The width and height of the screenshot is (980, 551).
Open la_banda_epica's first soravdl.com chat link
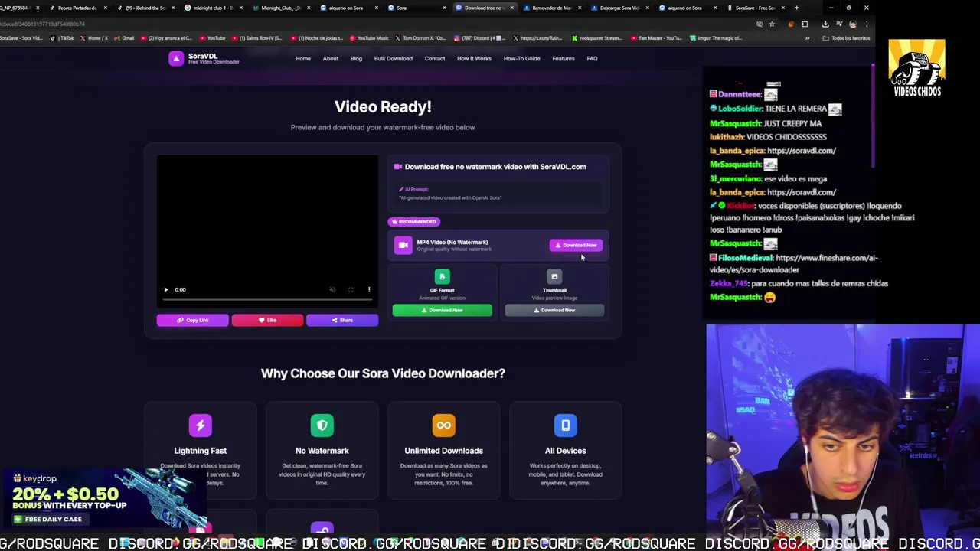(x=801, y=151)
